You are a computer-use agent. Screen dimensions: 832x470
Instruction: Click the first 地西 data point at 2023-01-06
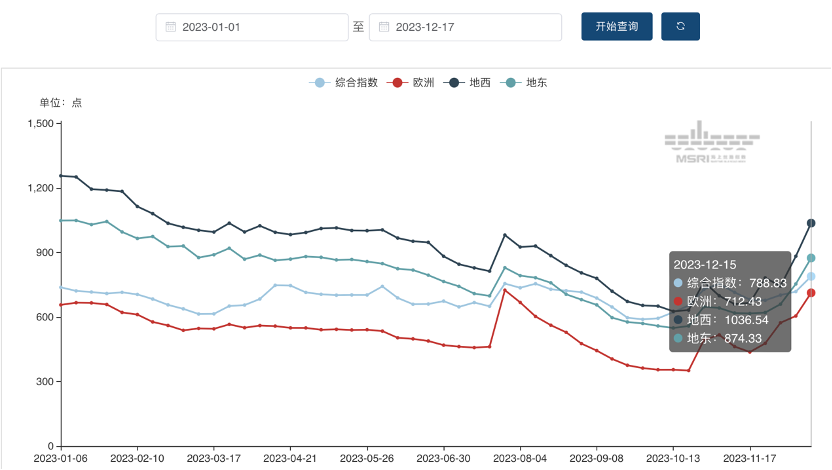coord(61,176)
